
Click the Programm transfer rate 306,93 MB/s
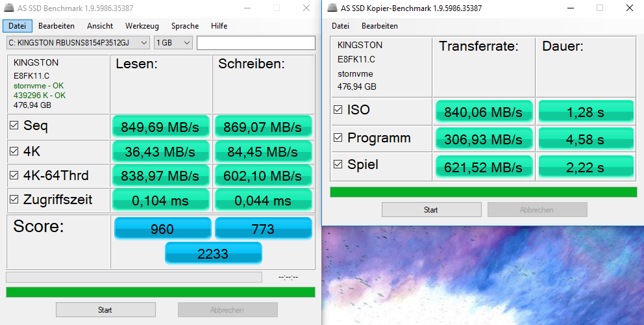tap(484, 139)
